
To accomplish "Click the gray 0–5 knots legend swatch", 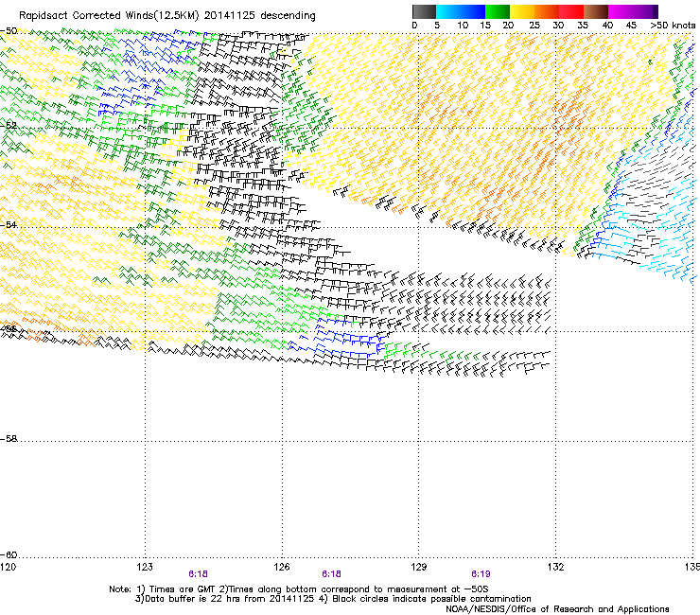I will [424, 11].
